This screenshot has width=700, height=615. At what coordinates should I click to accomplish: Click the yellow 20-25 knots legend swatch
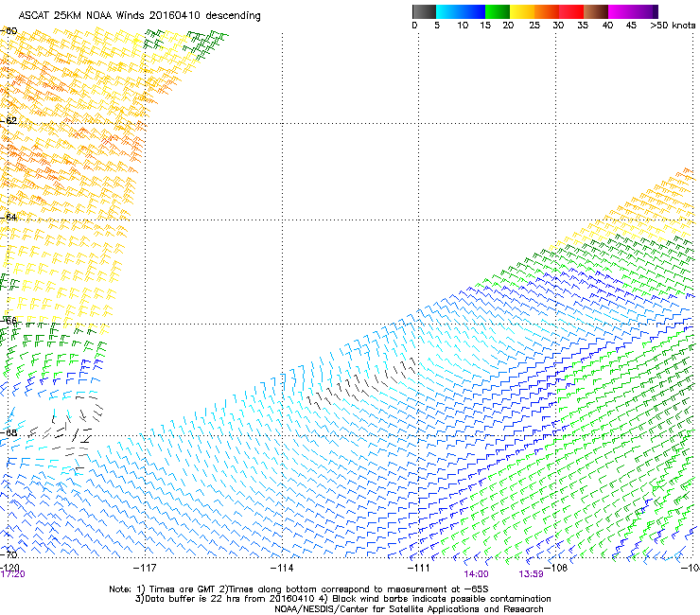(522, 11)
